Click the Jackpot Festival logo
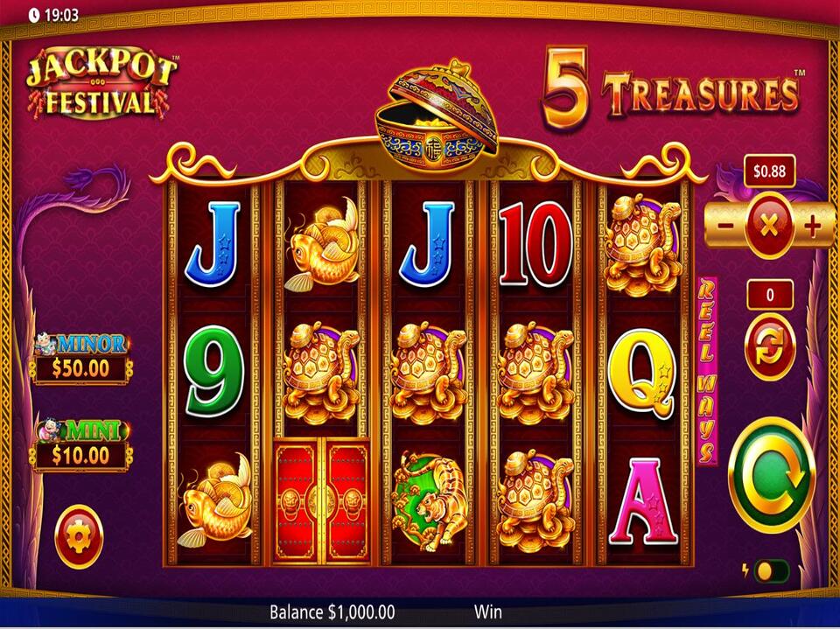This screenshot has height=629, width=840. [x=101, y=82]
